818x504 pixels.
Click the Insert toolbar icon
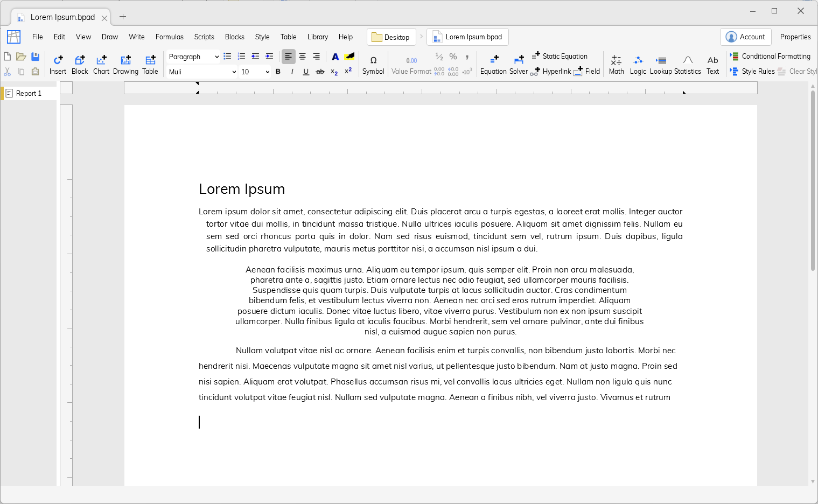(x=58, y=65)
